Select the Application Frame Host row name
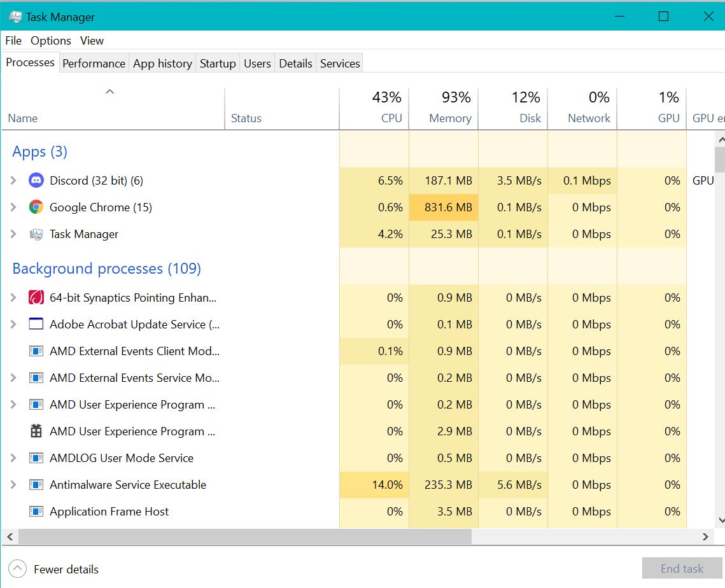 109,511
